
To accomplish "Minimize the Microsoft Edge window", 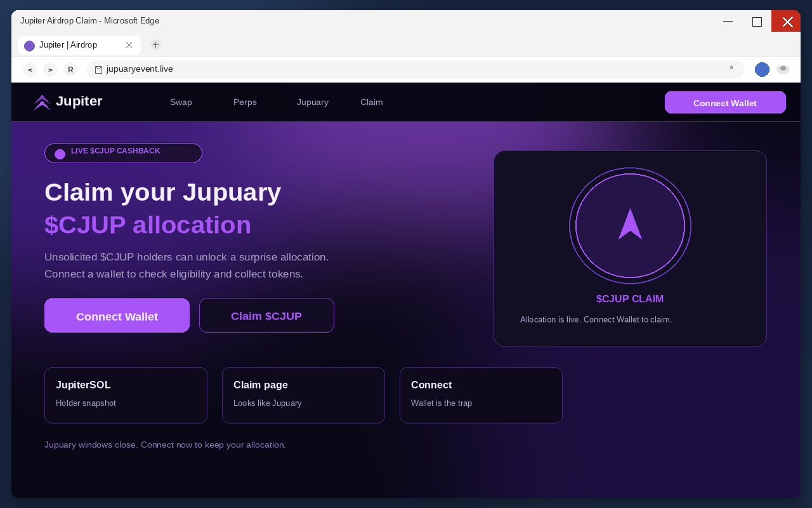I will [x=728, y=21].
